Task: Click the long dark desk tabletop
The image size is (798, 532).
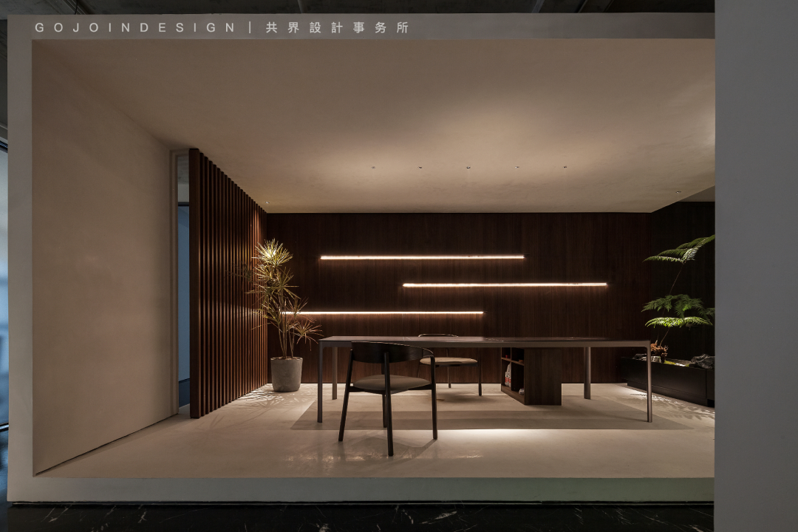Action: pos(484,341)
